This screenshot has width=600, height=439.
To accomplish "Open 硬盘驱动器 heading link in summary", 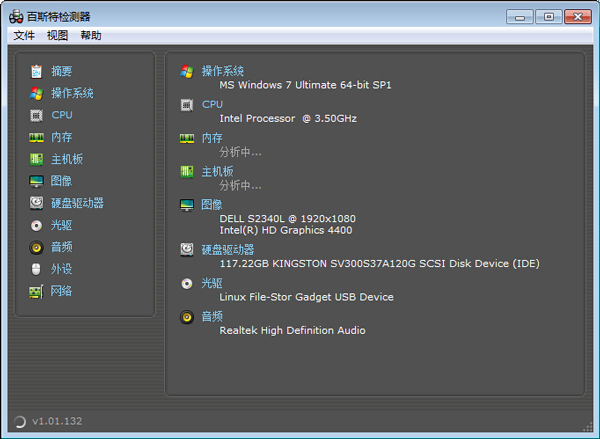I will tap(228, 250).
